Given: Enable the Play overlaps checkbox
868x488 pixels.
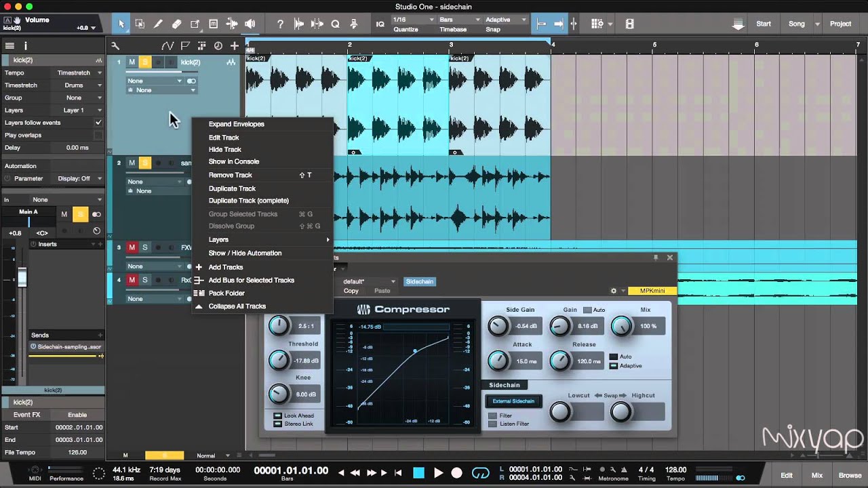Looking at the screenshot, I should (x=98, y=135).
